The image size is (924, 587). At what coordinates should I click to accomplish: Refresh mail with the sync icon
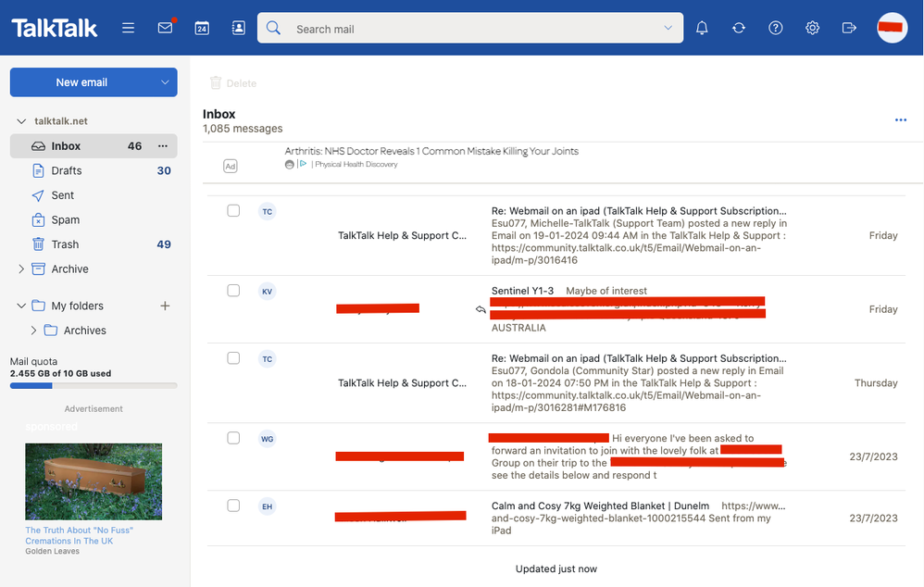[x=739, y=28]
